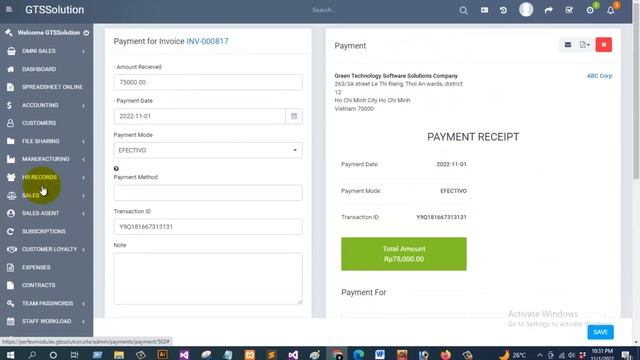Delete payment with red X button
Screen dimensions: 640x360
coord(604,45)
